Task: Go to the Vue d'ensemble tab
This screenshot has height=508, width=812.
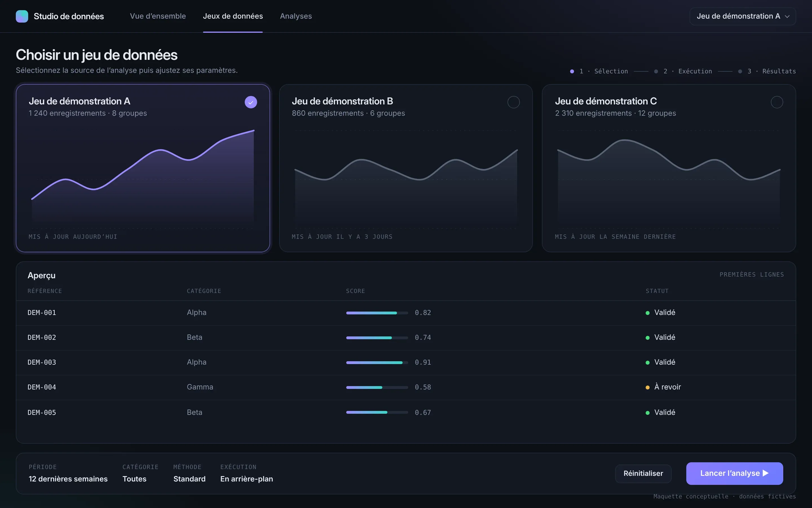Action: pos(158,16)
